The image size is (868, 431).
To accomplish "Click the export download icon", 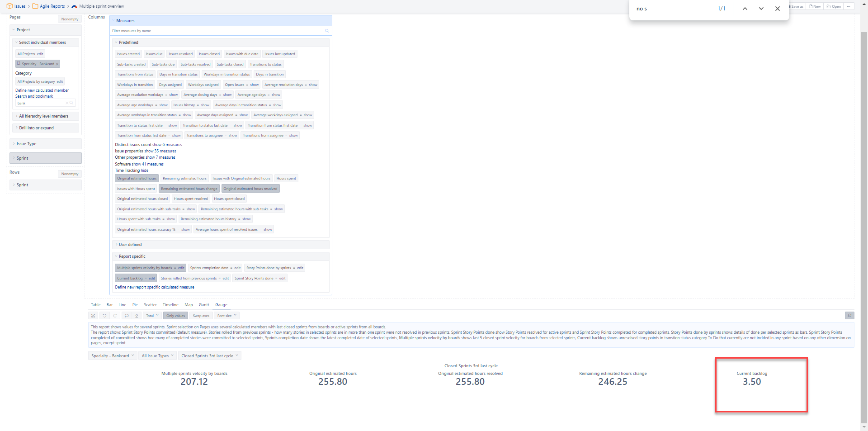I will point(137,316).
